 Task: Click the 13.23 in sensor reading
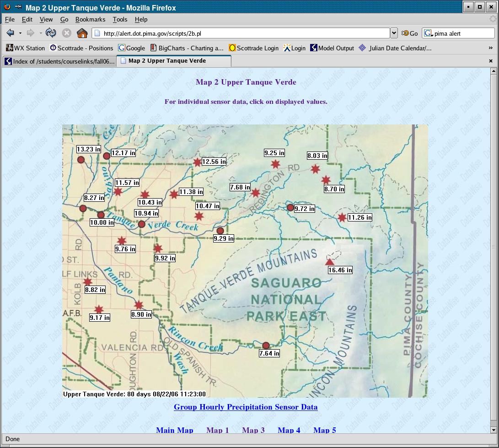click(x=88, y=149)
